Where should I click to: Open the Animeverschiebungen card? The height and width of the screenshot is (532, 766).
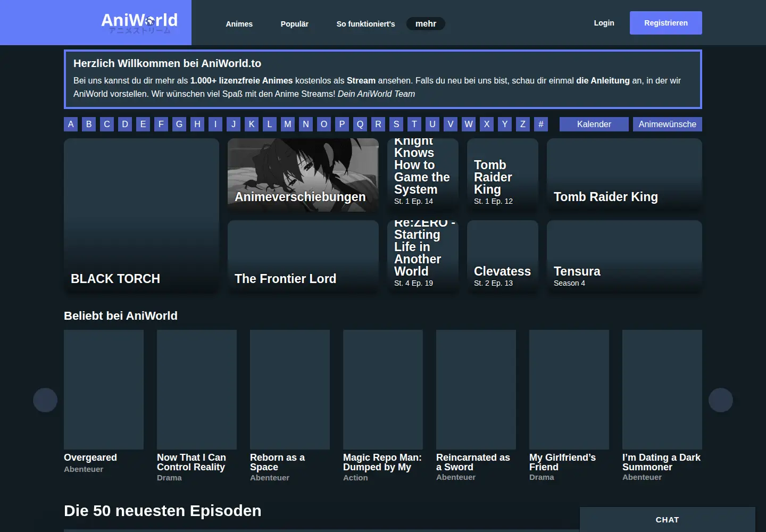click(x=303, y=175)
